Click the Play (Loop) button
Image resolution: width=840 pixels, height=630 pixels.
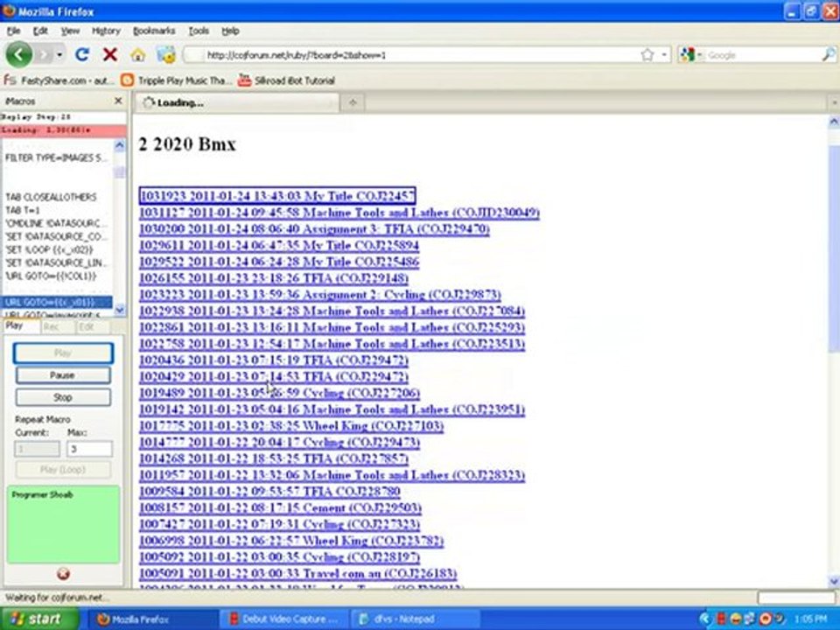63,470
